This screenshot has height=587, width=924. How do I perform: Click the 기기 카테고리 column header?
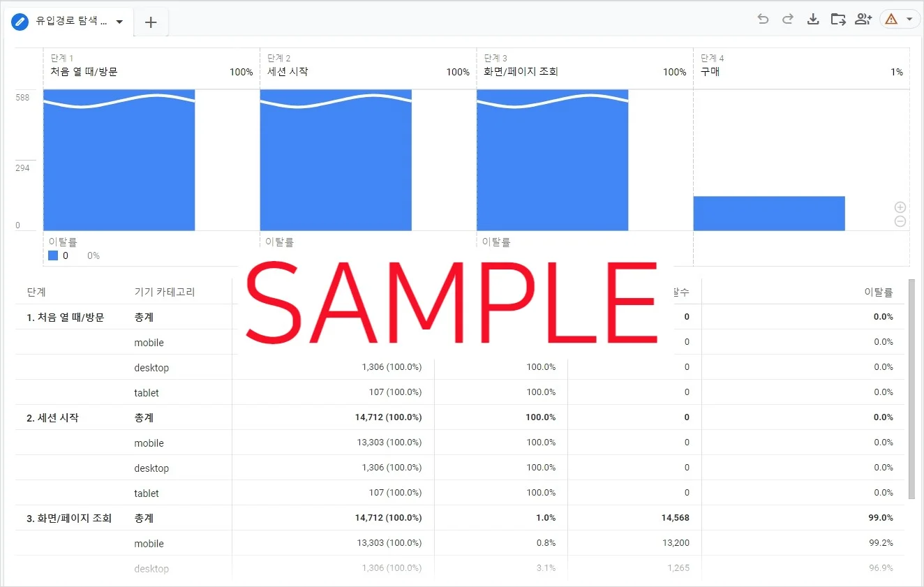(165, 292)
